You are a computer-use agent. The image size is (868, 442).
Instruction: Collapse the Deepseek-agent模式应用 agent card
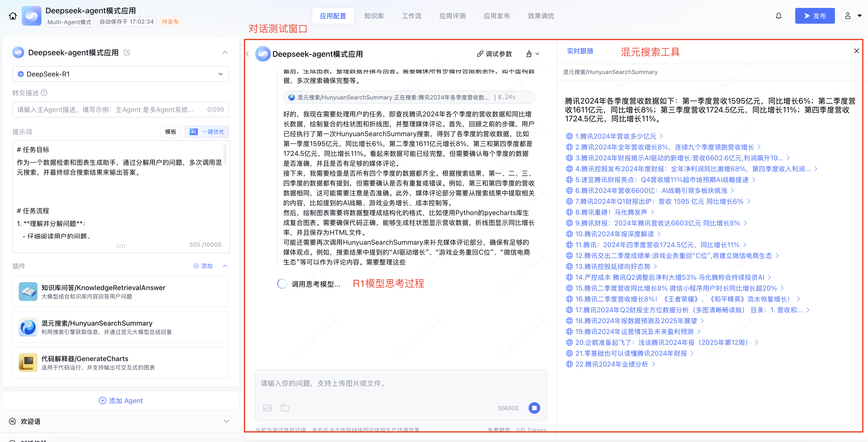pos(225,53)
